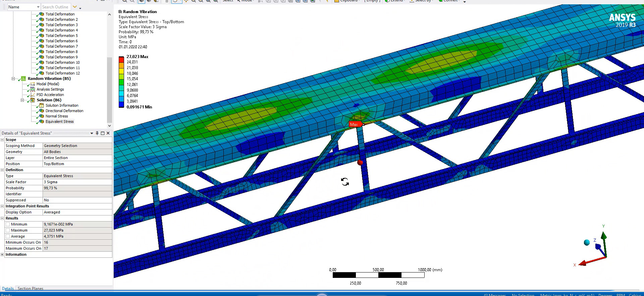Select the Details tab
Viewport: 644px width, 296px height.
click(8, 288)
